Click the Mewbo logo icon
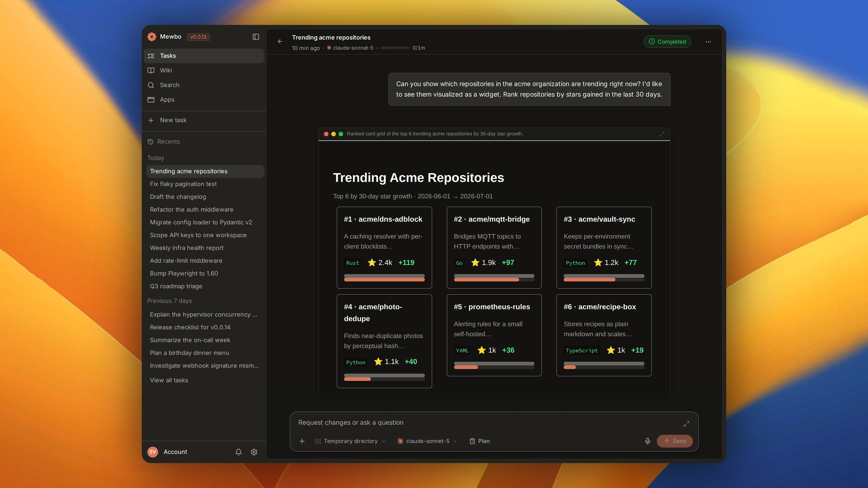868x488 pixels. pyautogui.click(x=152, y=37)
